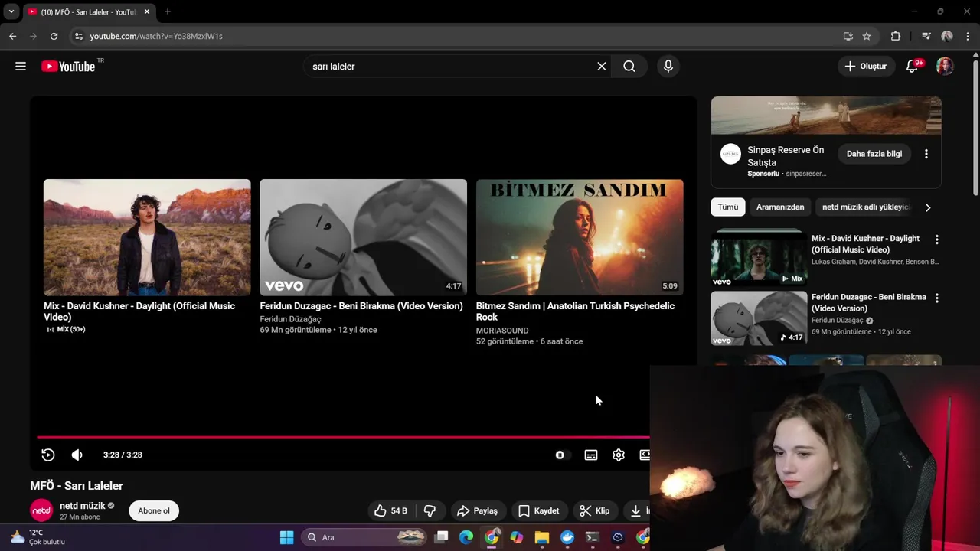This screenshot has height=551, width=980.
Task: Open options for Sinpaş Reserve ad
Action: [926, 154]
